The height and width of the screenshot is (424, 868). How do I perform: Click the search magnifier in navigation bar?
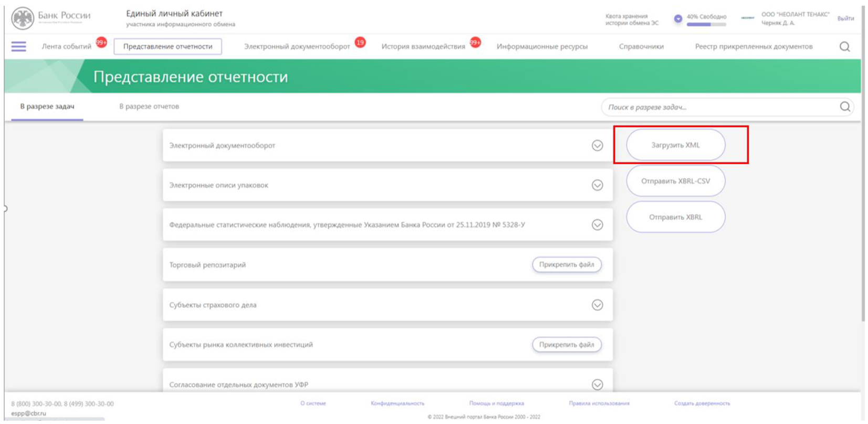click(844, 47)
